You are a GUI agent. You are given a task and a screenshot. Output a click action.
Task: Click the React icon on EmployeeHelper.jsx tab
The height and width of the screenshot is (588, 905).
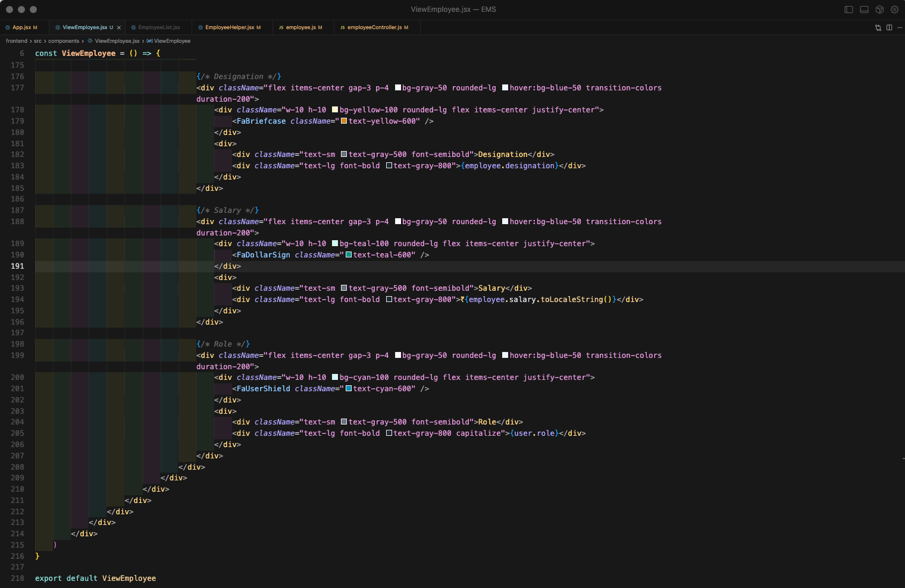[x=201, y=27]
